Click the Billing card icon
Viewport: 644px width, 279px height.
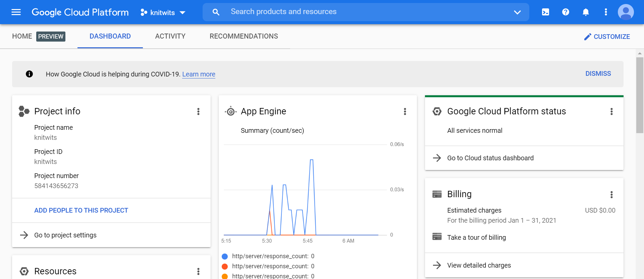(x=437, y=194)
